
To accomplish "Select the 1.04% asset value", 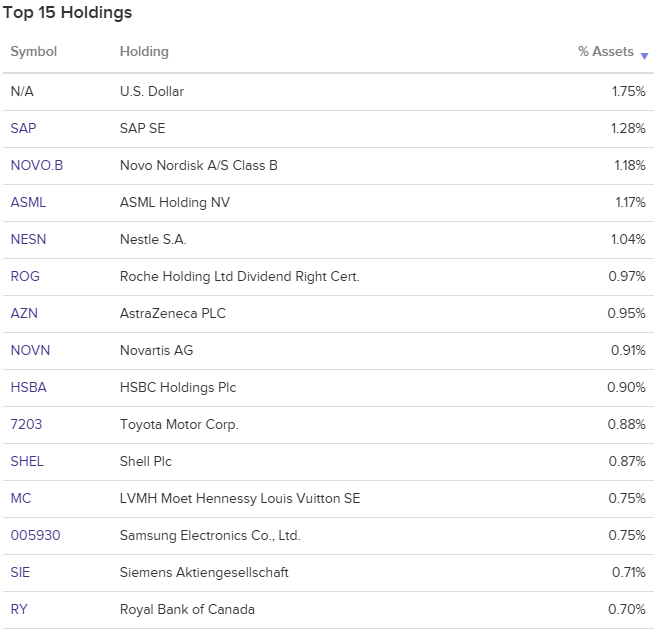I will pos(628,239).
